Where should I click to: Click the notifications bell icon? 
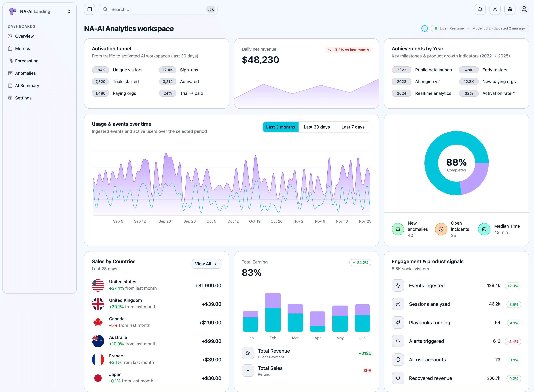[480, 9]
